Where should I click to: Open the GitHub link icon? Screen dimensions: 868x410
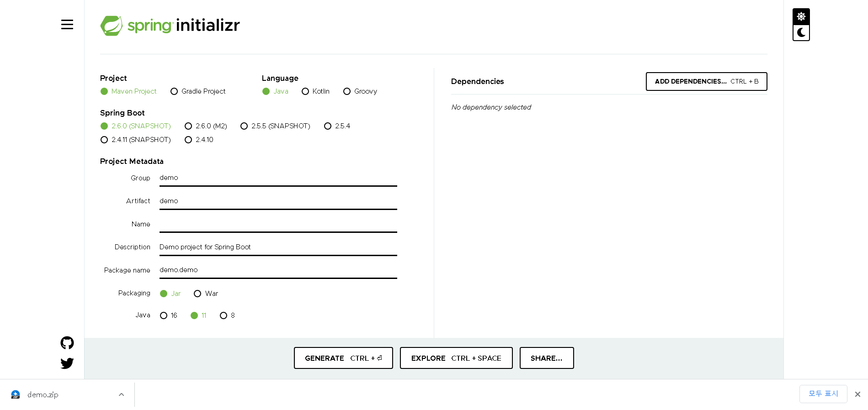[67, 343]
